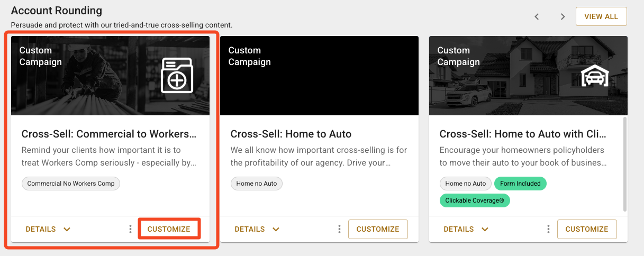The height and width of the screenshot is (256, 644).
Task: Select the Commercial No Workers Comp tag
Action: pos(71,184)
